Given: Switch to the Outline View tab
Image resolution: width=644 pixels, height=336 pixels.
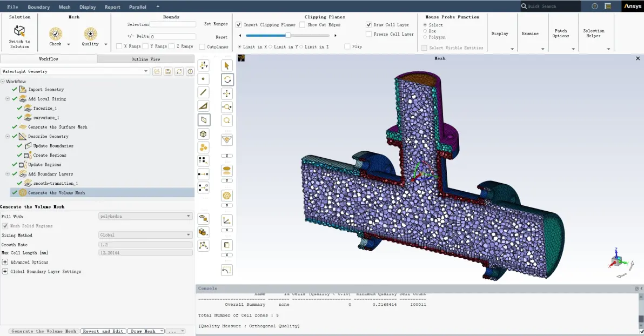Looking at the screenshot, I should (x=146, y=59).
